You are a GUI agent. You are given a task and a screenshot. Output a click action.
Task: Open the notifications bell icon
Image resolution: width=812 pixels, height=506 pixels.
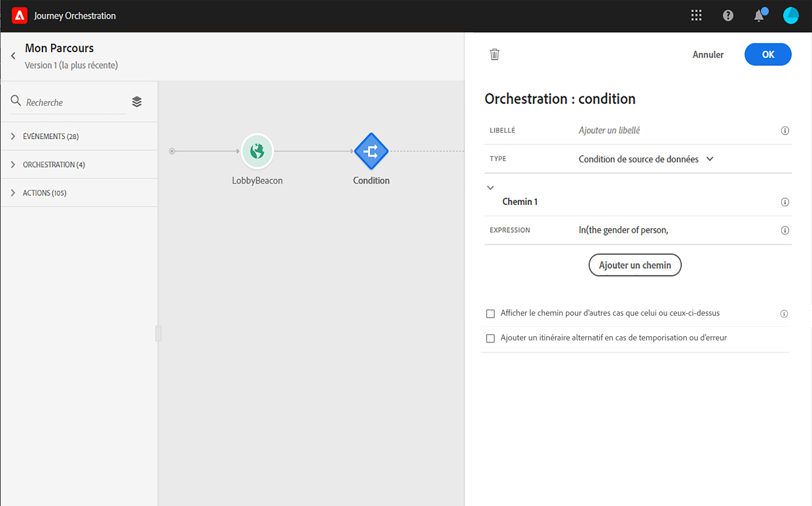tap(759, 16)
